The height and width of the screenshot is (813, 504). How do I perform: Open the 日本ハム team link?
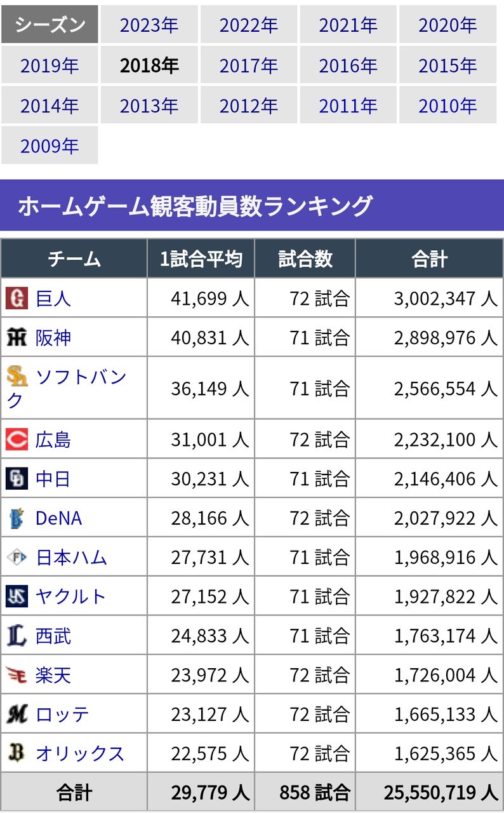pos(71,558)
